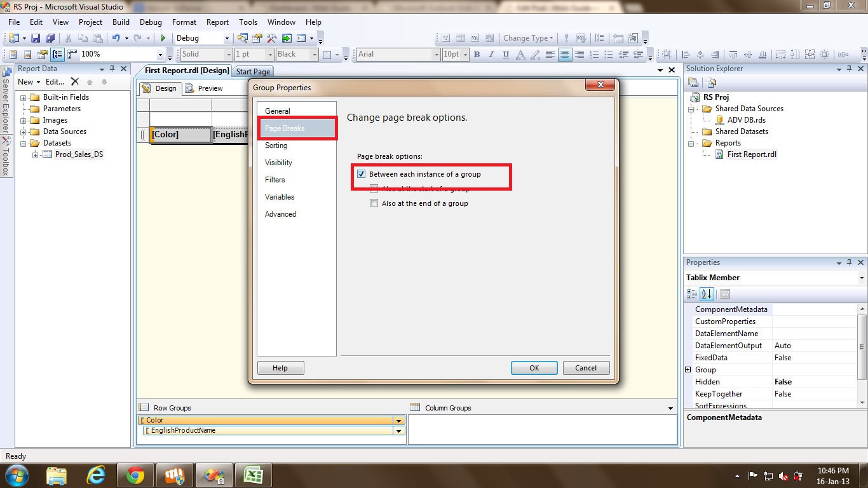The width and height of the screenshot is (868, 488).
Task: Click the Save All toolbar icon
Action: [x=50, y=38]
